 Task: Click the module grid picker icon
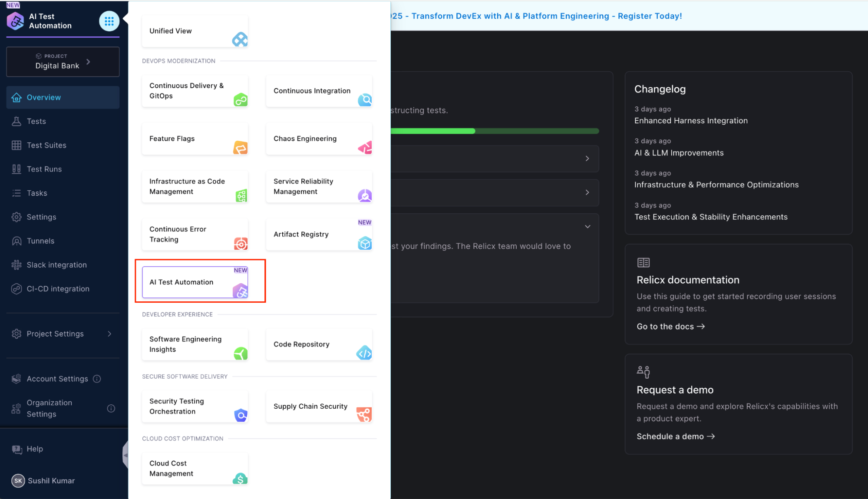pos(109,21)
